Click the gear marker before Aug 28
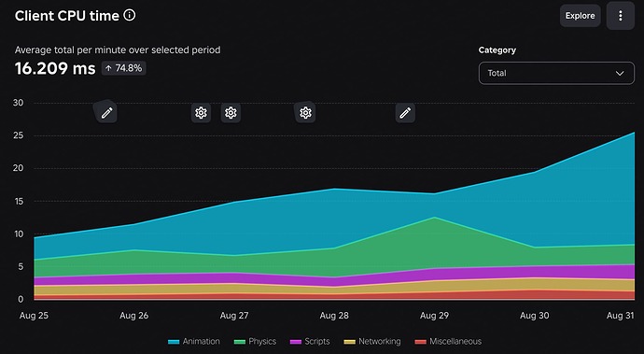This screenshot has height=354, width=644. [305, 112]
